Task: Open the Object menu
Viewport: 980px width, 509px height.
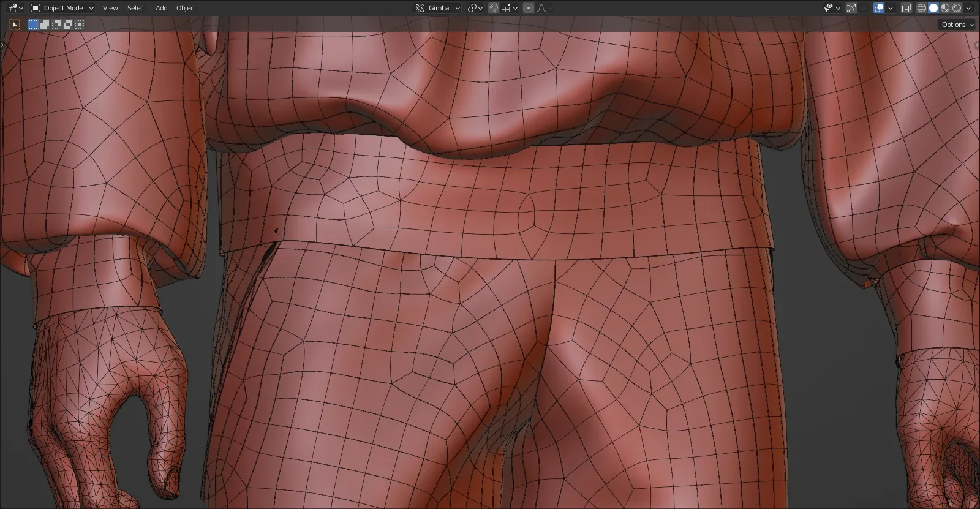Action: point(186,8)
